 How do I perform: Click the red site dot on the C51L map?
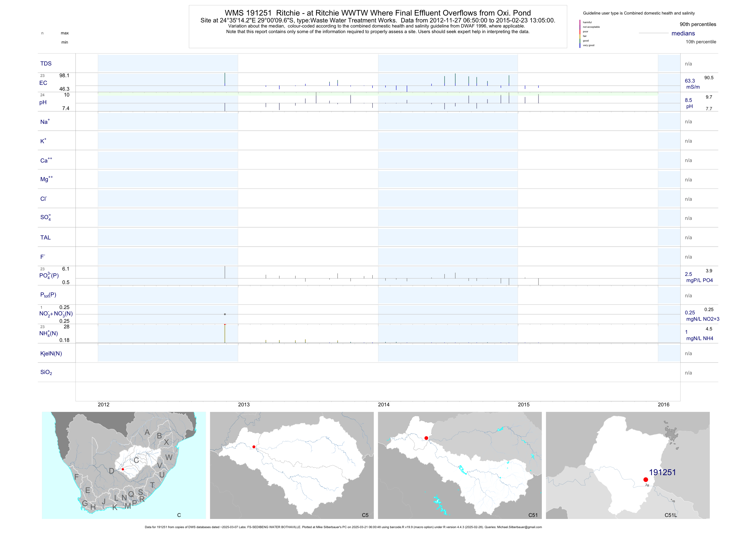645,480
